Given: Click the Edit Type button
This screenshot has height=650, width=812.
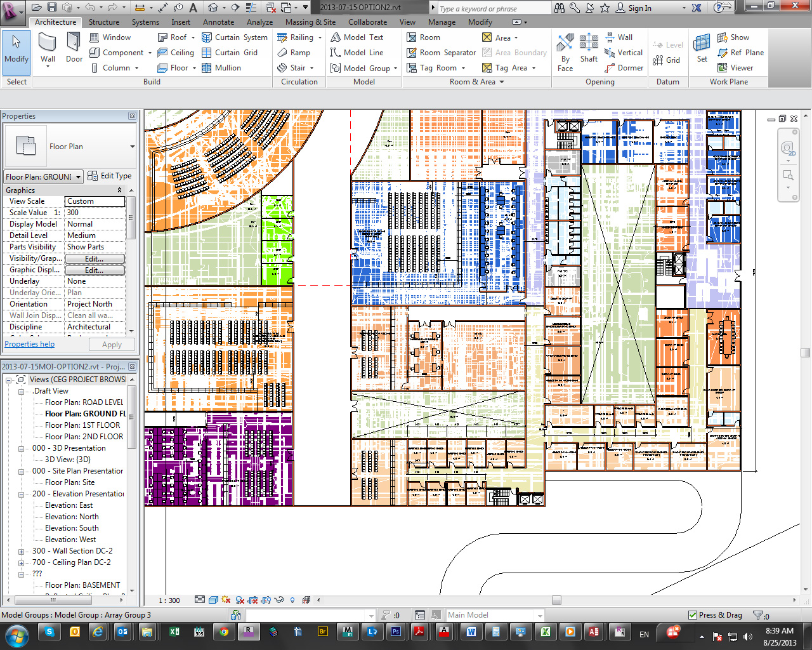Looking at the screenshot, I should [x=110, y=176].
